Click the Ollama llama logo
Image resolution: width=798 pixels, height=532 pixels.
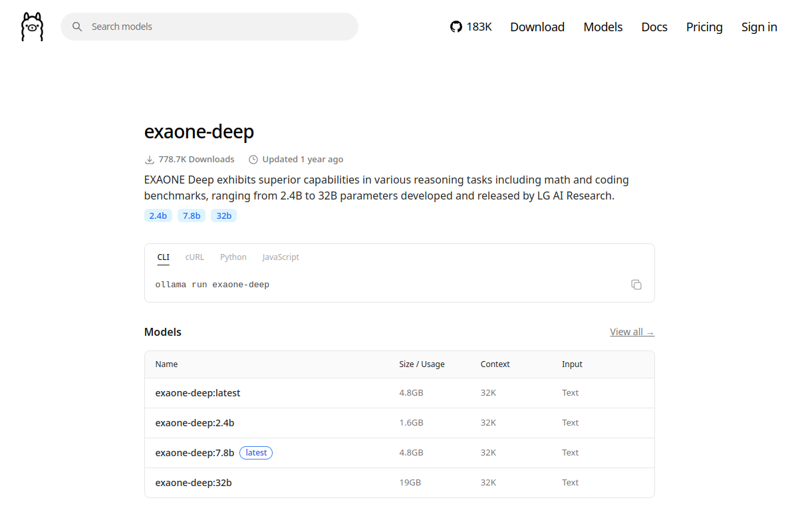[x=32, y=27]
